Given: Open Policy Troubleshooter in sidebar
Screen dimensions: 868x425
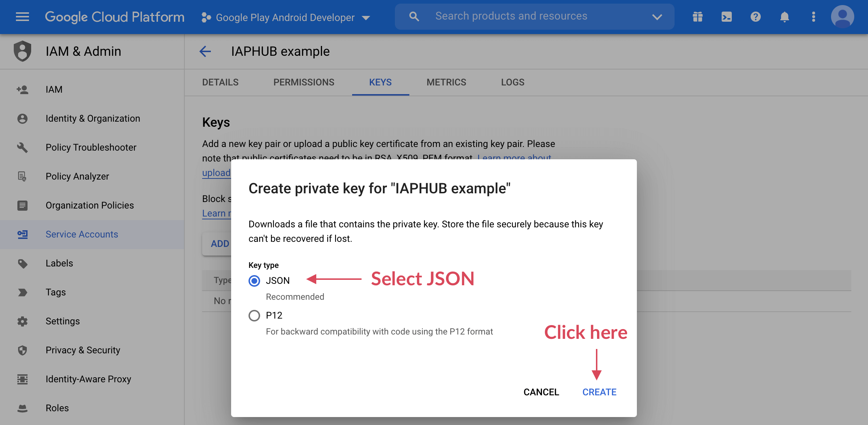Looking at the screenshot, I should [x=91, y=147].
